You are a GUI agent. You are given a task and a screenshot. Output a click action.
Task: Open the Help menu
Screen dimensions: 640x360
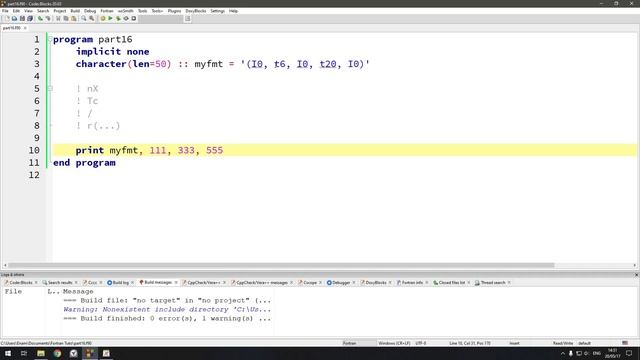233,11
